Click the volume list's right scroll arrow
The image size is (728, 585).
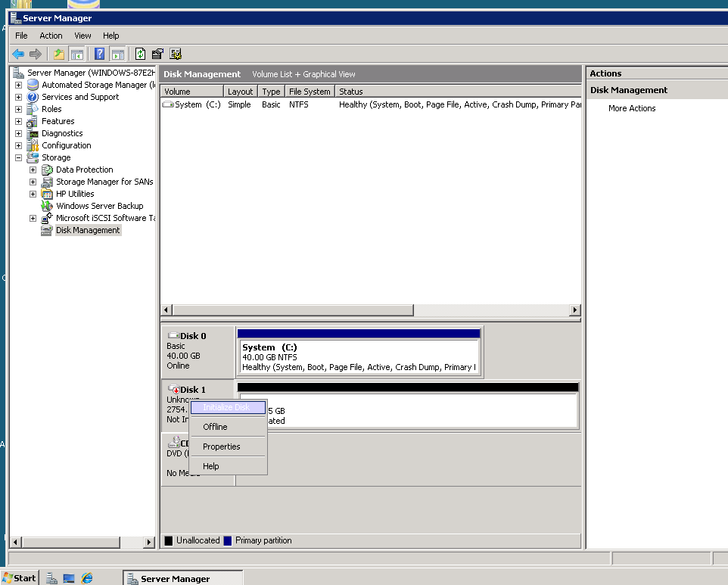coord(575,310)
